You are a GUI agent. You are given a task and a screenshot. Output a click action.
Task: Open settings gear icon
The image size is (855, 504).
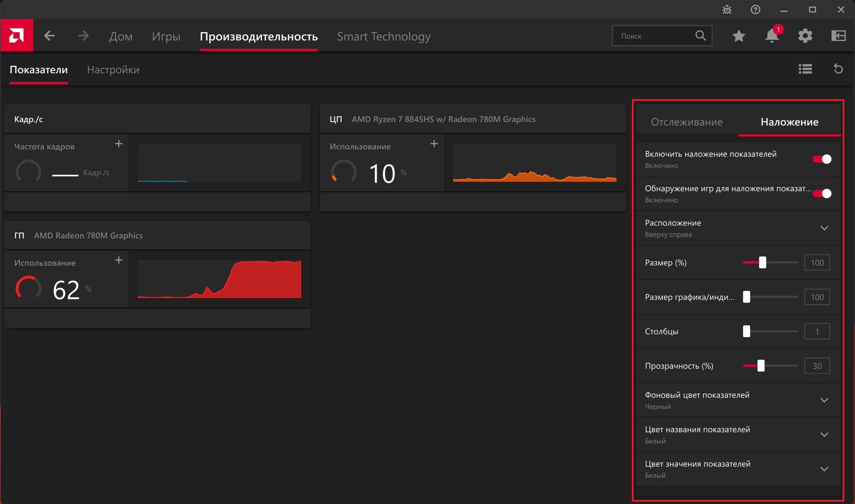pos(805,36)
